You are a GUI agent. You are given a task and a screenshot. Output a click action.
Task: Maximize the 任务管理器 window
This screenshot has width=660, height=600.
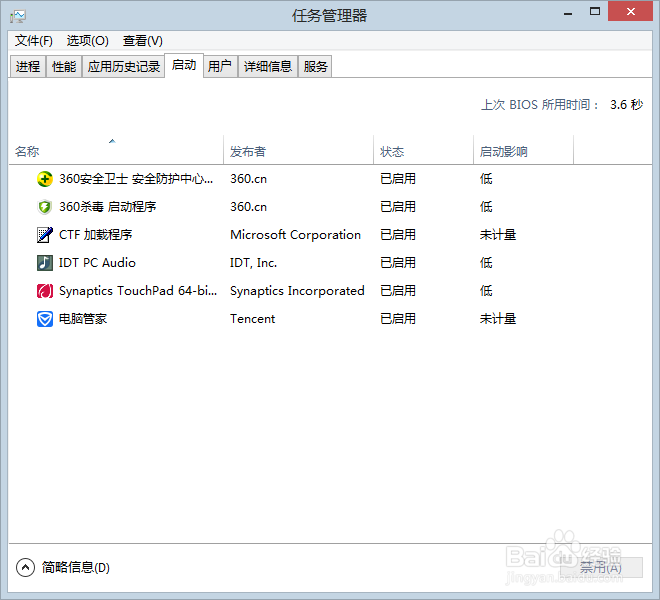595,12
